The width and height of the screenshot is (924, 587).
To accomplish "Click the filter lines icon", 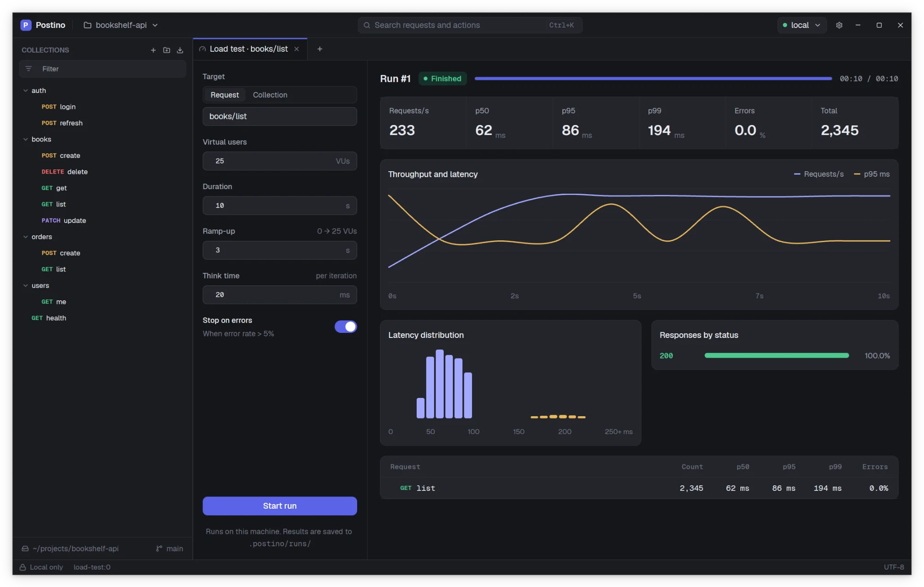I will pyautogui.click(x=28, y=69).
